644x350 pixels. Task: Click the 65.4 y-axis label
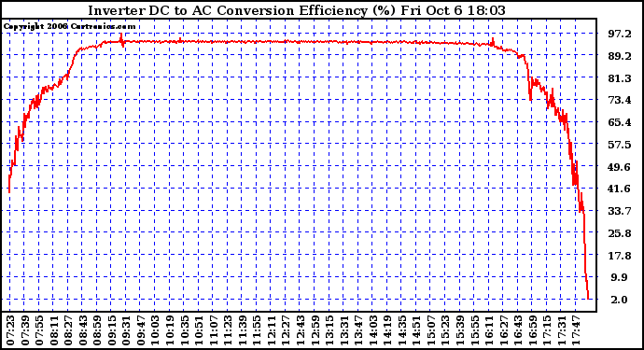pyautogui.click(x=620, y=122)
